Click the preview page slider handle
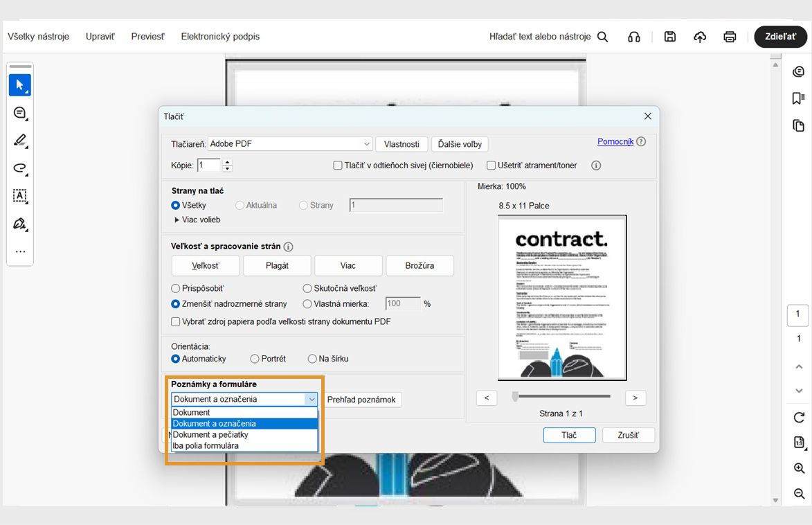This screenshot has height=525, width=812. pyautogui.click(x=515, y=396)
